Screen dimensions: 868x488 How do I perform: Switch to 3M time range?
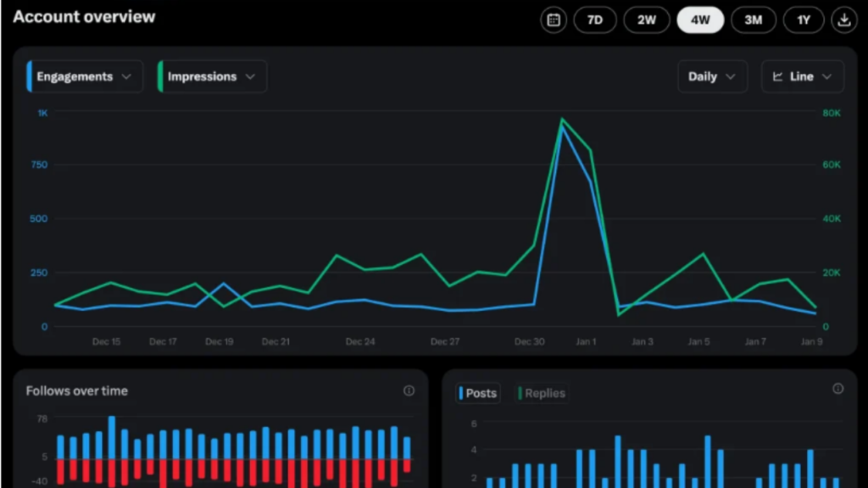[x=753, y=20]
